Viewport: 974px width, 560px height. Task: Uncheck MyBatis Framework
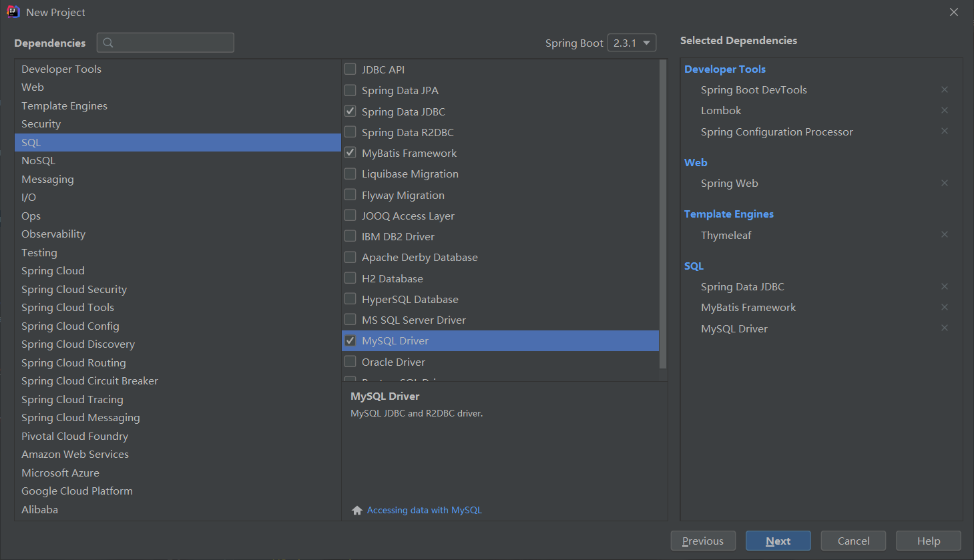click(x=350, y=152)
